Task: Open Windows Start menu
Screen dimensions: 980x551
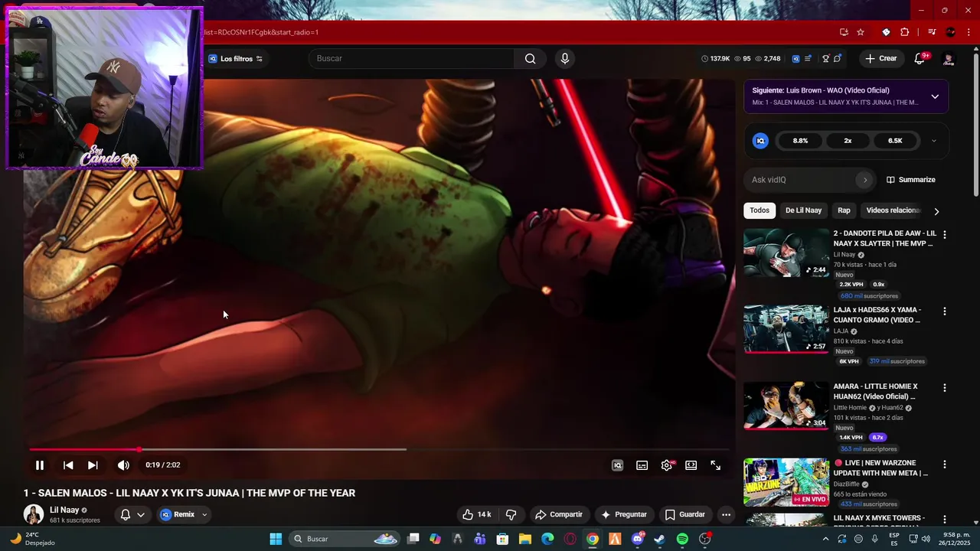Action: tap(276, 539)
